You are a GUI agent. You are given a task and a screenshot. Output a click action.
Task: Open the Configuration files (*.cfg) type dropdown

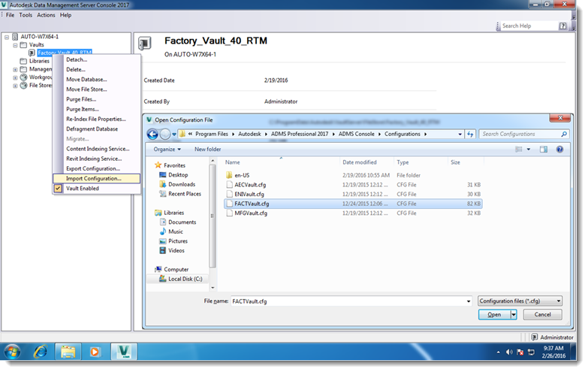click(520, 301)
